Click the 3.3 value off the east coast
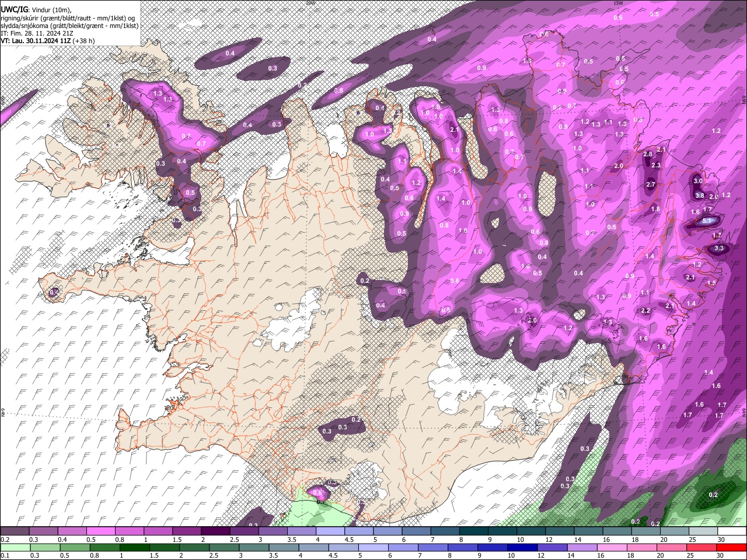747x560 pixels. click(x=719, y=249)
